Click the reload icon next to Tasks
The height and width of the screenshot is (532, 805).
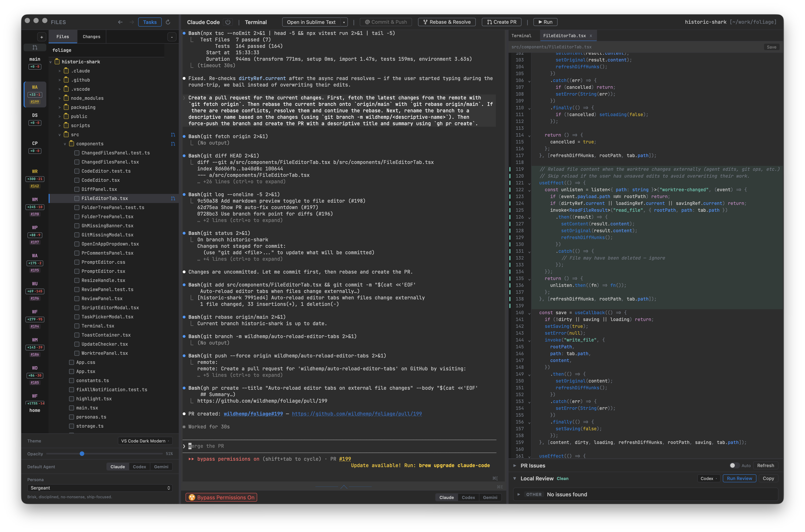[168, 22]
